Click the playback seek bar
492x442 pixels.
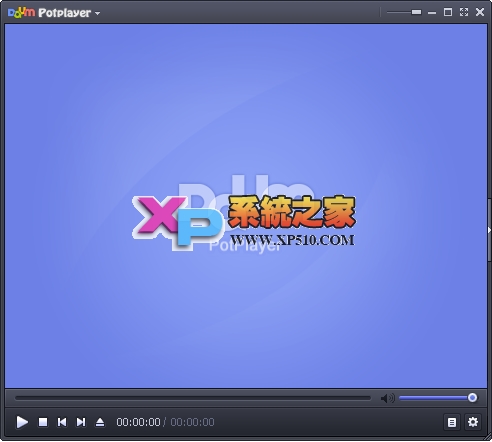pos(193,398)
